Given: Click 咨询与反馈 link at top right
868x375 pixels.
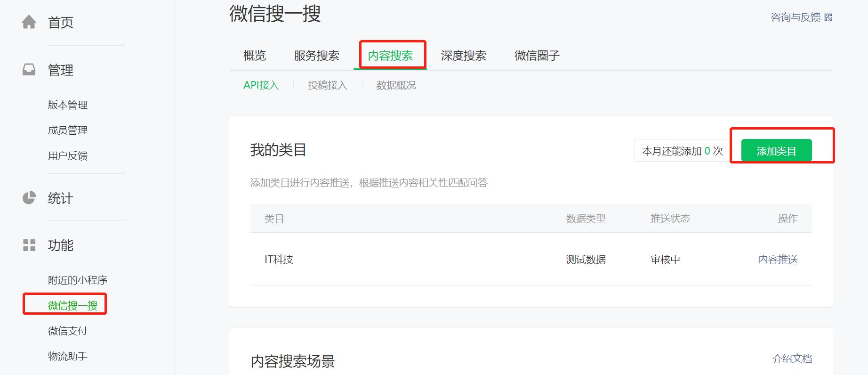Looking at the screenshot, I should [x=796, y=17].
